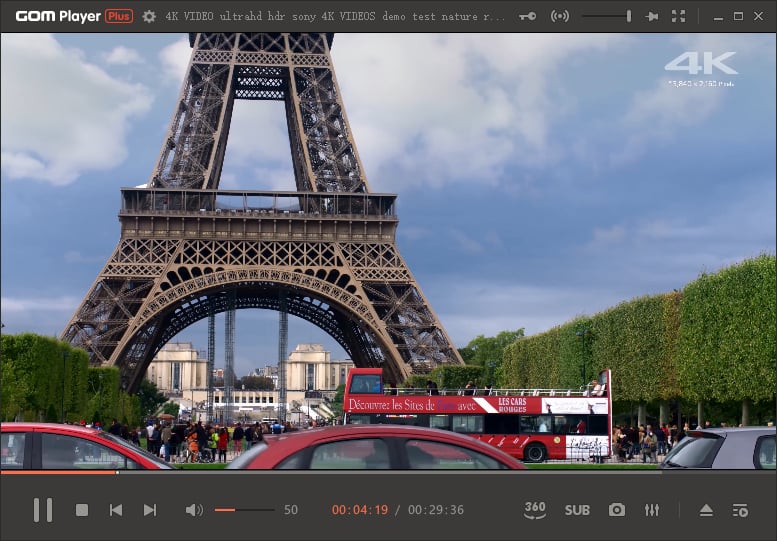Stop the video with the stop button
The image size is (777, 541).
pyautogui.click(x=82, y=510)
